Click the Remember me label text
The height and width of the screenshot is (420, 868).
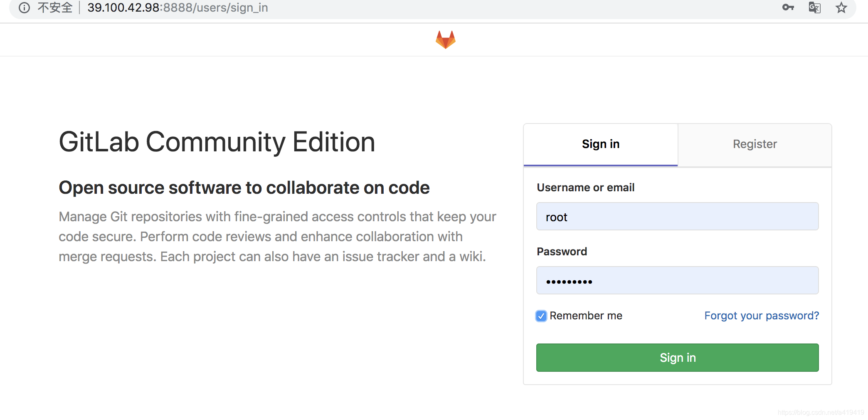coord(586,316)
